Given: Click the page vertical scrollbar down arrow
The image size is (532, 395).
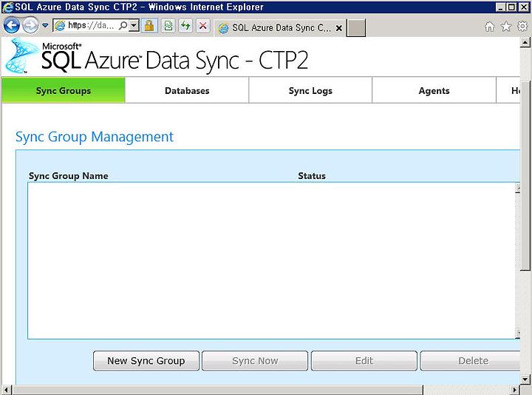Looking at the screenshot, I should (x=525, y=379).
